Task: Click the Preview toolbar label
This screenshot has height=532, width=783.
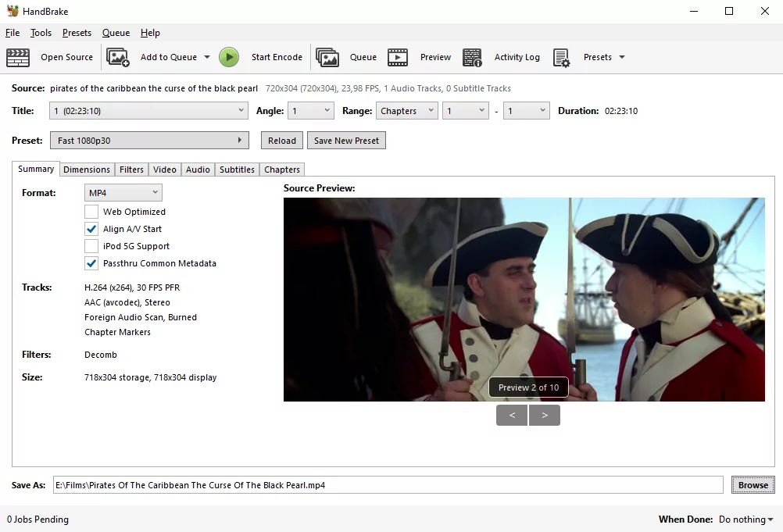Action: coord(435,57)
